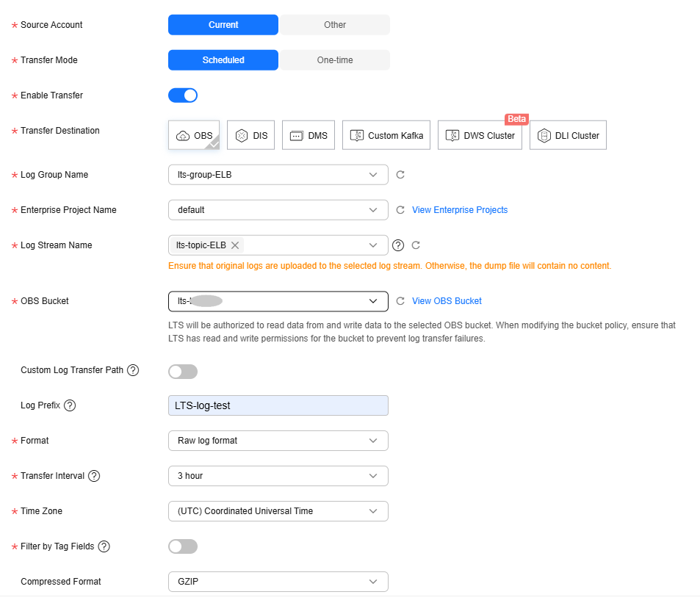This screenshot has height=603, width=700.
Task: Show help for Filter by Tag Fields
Action: coord(104,546)
